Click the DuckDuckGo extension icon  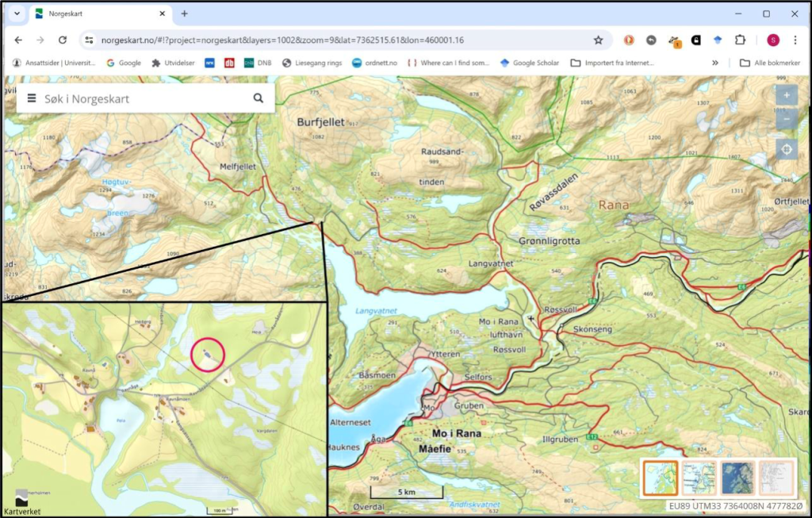pos(629,40)
